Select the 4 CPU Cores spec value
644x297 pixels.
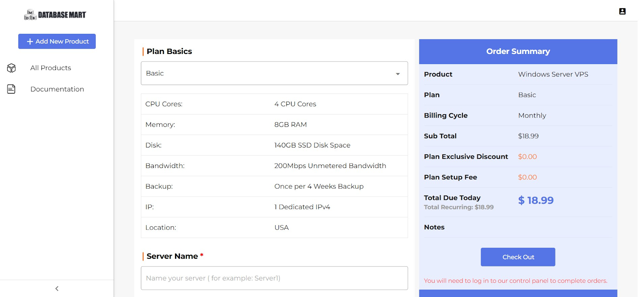point(295,104)
